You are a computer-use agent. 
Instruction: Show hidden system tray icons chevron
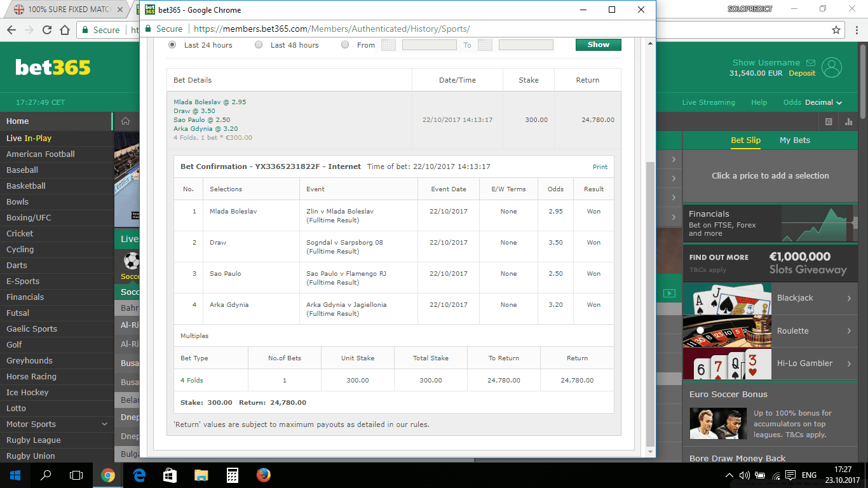point(729,475)
